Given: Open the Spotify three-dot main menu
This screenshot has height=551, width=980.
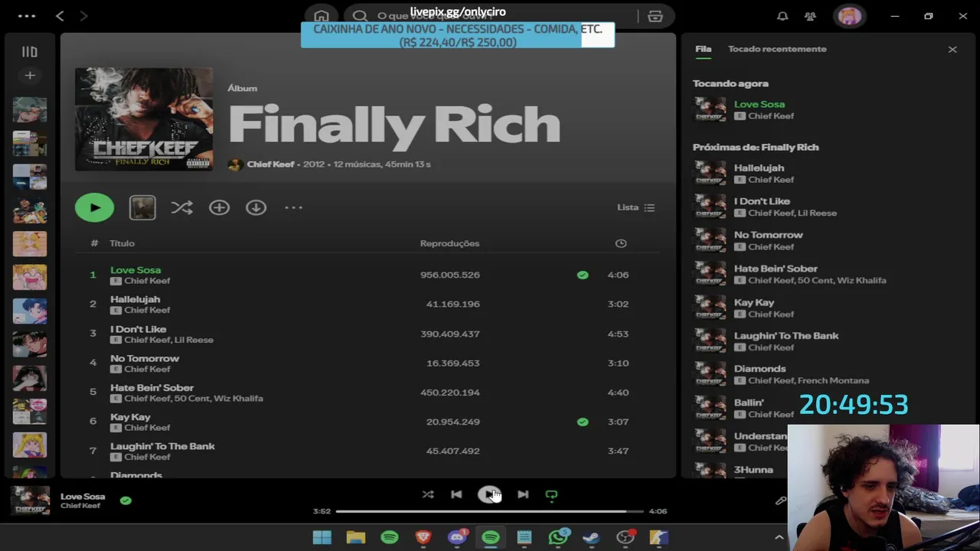Looking at the screenshot, I should pos(27,16).
